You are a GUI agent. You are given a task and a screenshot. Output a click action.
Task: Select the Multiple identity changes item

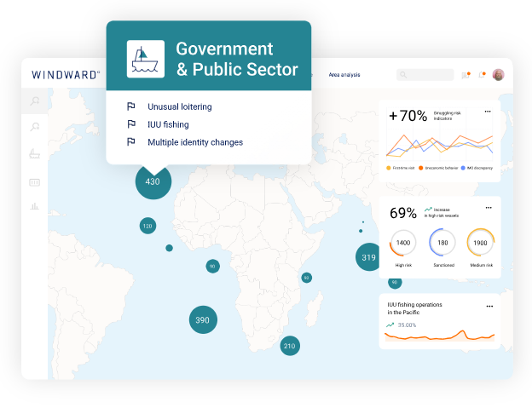tap(195, 142)
